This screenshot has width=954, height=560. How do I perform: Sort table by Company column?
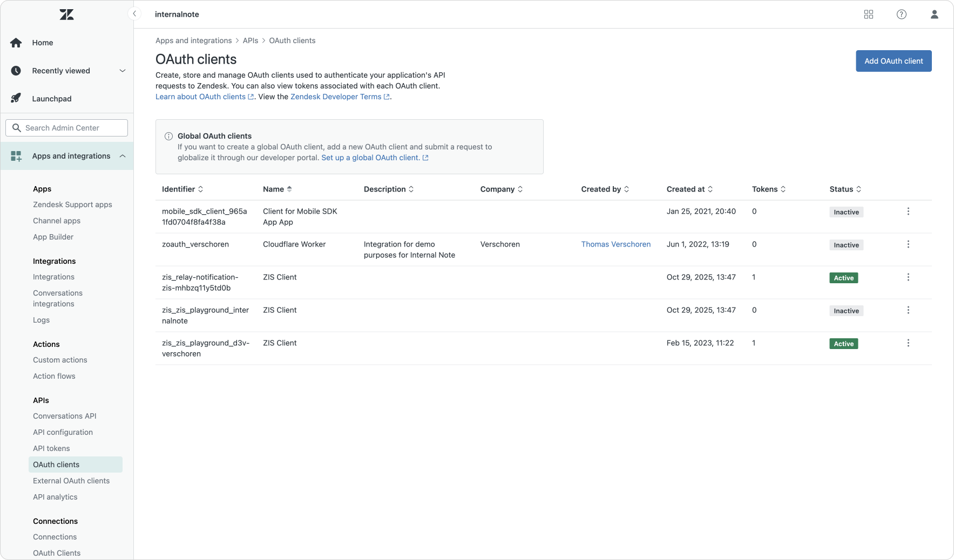point(502,189)
